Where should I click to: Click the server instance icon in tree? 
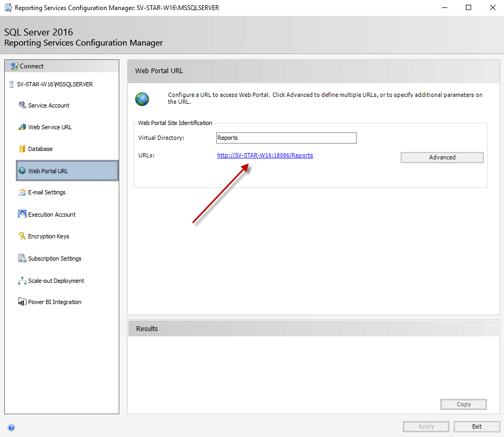(x=11, y=84)
